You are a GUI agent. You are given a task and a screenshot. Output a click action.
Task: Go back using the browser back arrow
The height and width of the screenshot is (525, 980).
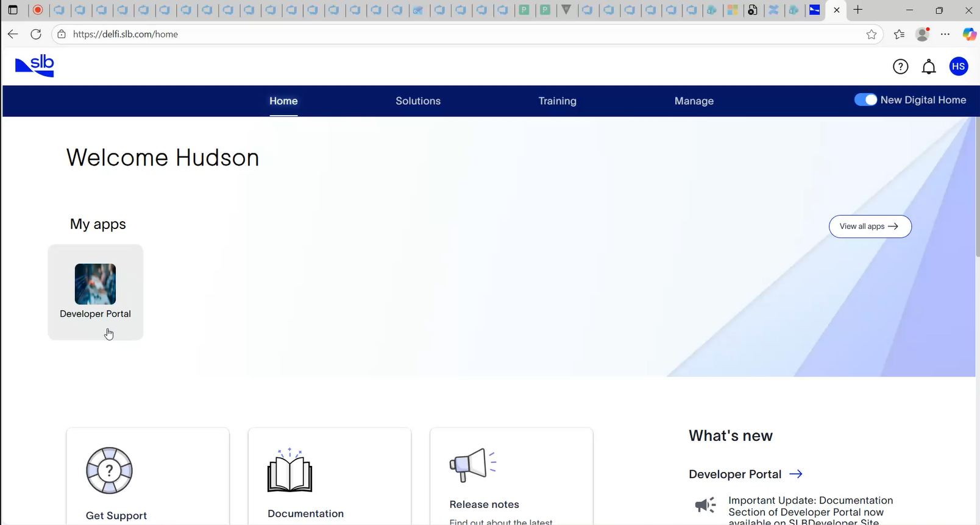click(13, 34)
